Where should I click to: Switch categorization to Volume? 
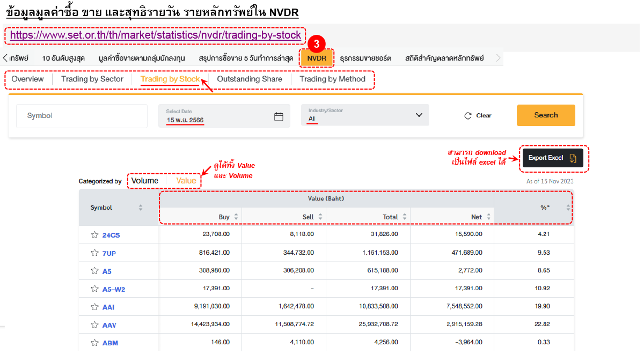tap(145, 181)
